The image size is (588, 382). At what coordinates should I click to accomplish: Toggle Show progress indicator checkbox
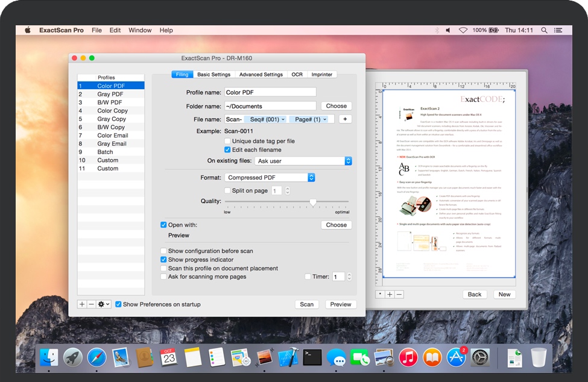click(x=163, y=260)
